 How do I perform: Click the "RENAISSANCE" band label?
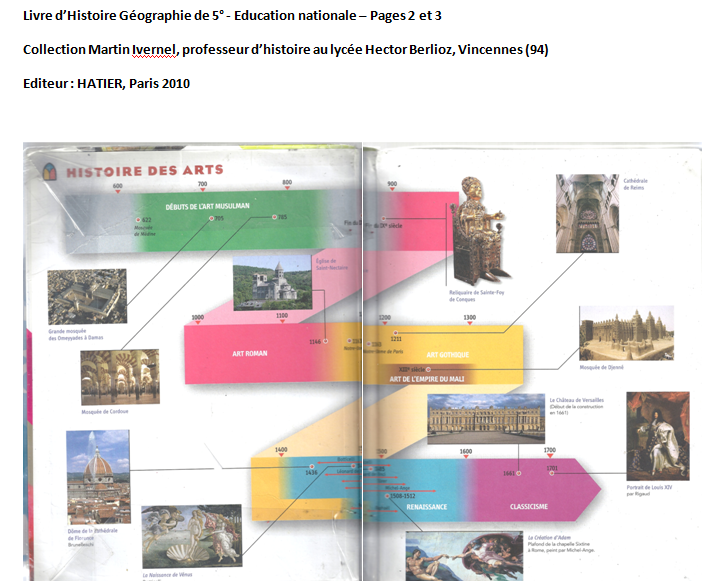pos(427,507)
